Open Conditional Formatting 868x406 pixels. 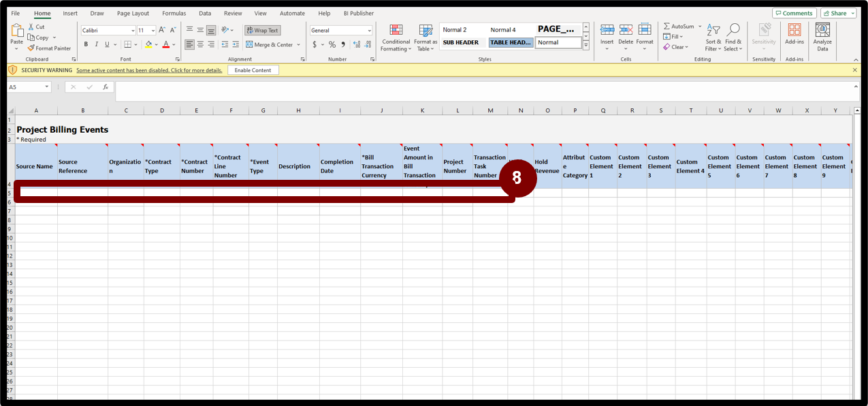(396, 38)
